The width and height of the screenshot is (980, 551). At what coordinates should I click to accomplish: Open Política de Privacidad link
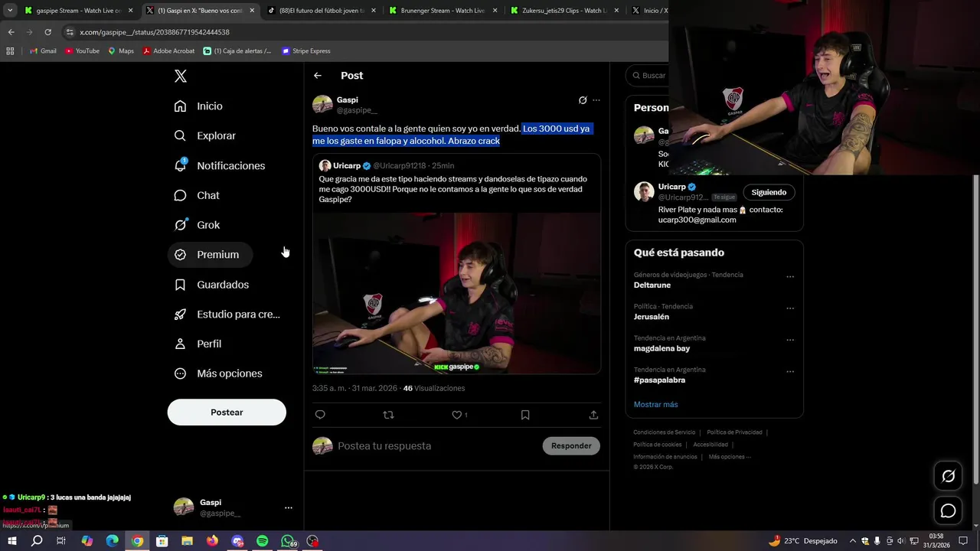(x=735, y=432)
